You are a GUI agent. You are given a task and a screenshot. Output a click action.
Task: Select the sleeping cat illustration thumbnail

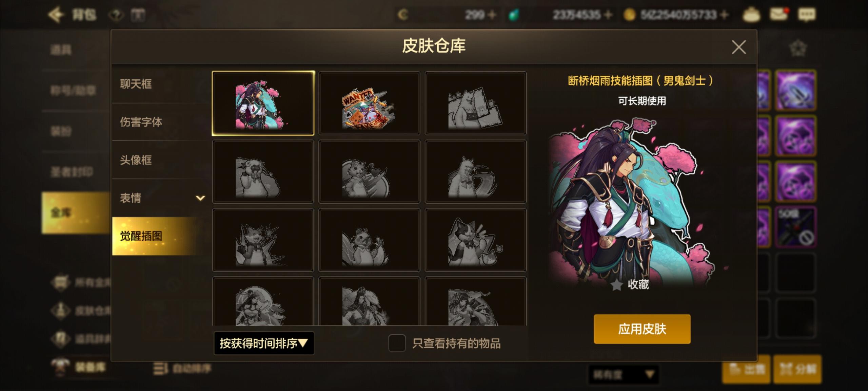(475, 240)
